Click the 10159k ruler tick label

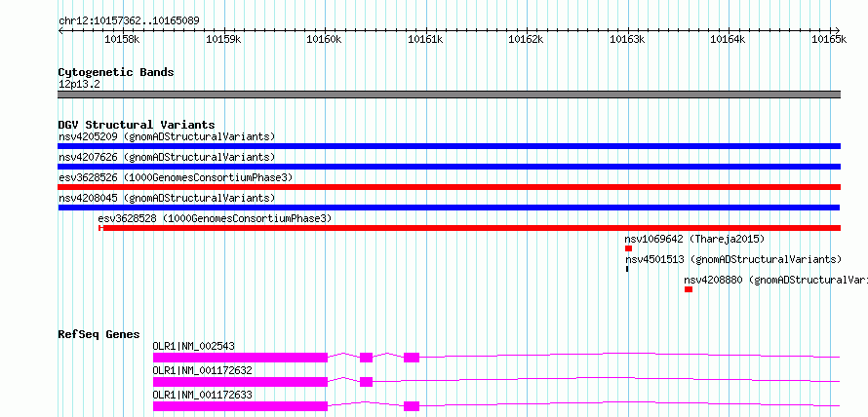pos(223,39)
